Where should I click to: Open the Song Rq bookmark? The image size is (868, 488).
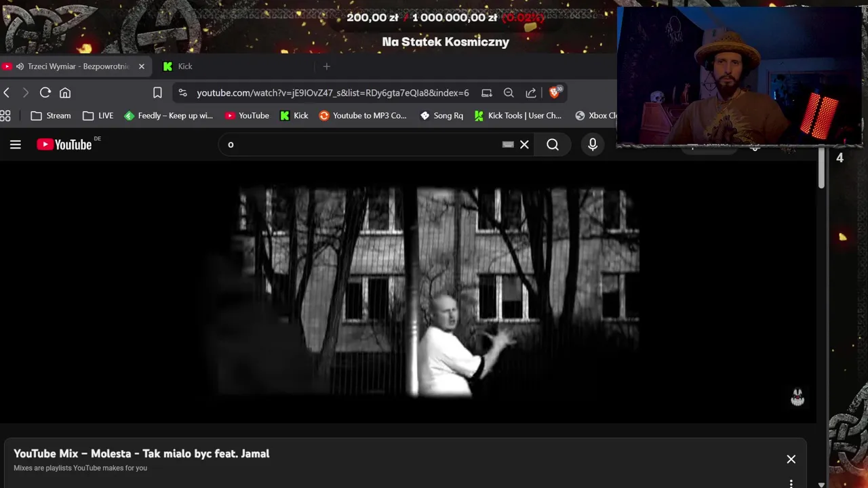[441, 116]
